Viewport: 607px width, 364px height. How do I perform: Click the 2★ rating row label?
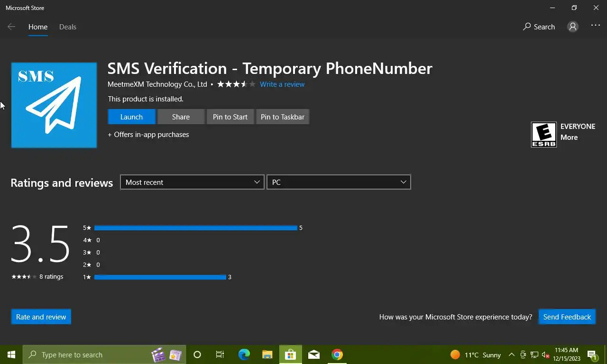(87, 265)
